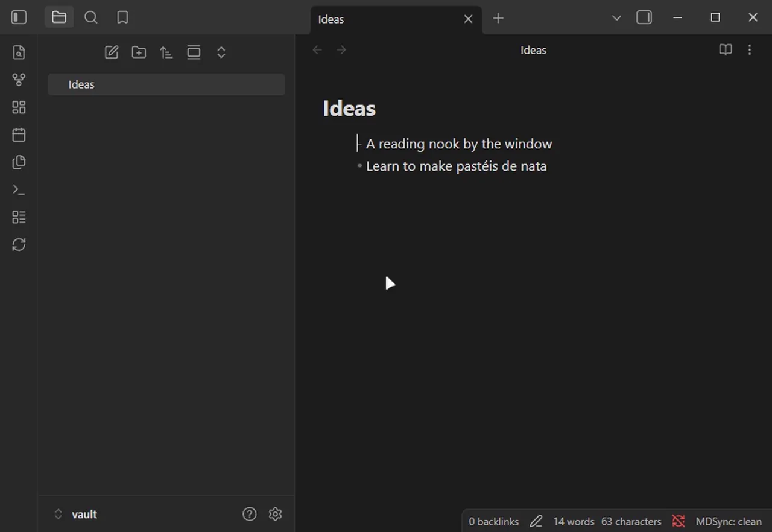Insert template from the ribbon

click(19, 162)
